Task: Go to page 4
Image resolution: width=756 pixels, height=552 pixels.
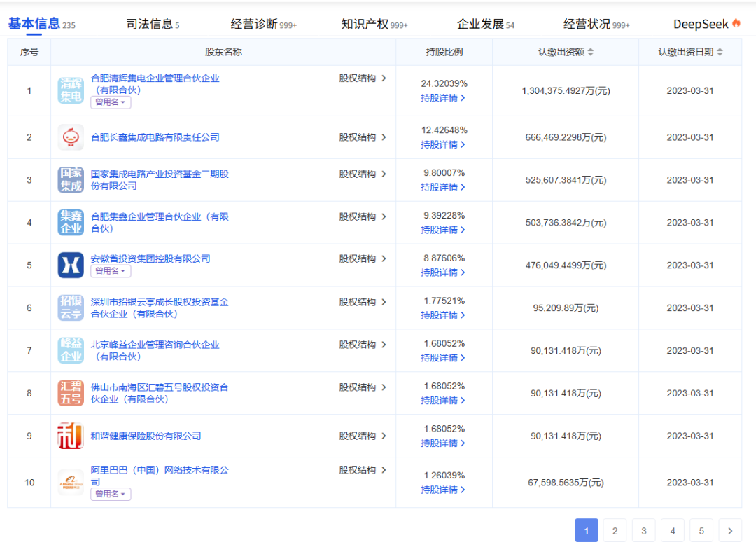Action: (673, 531)
